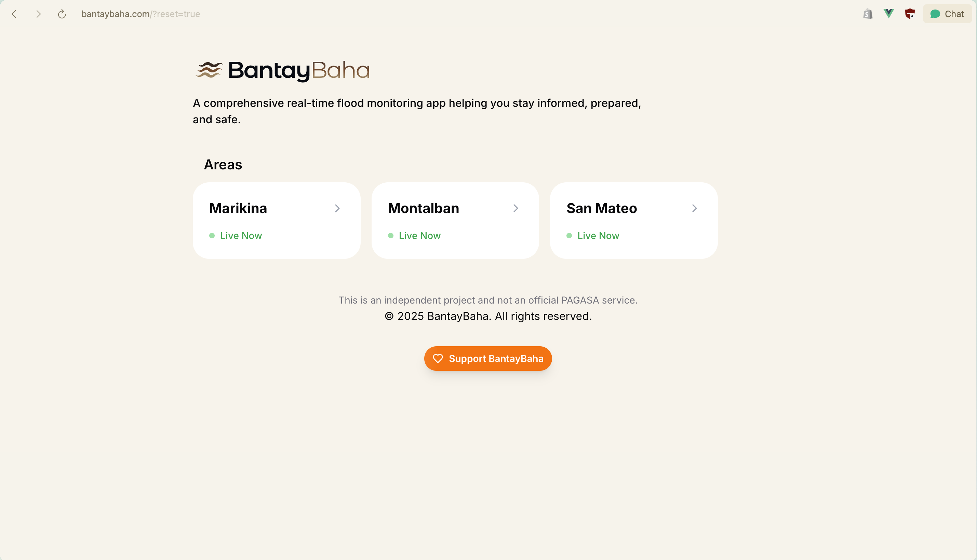Select the Areas section heading
Screen dimensions: 977x560
[223, 164]
